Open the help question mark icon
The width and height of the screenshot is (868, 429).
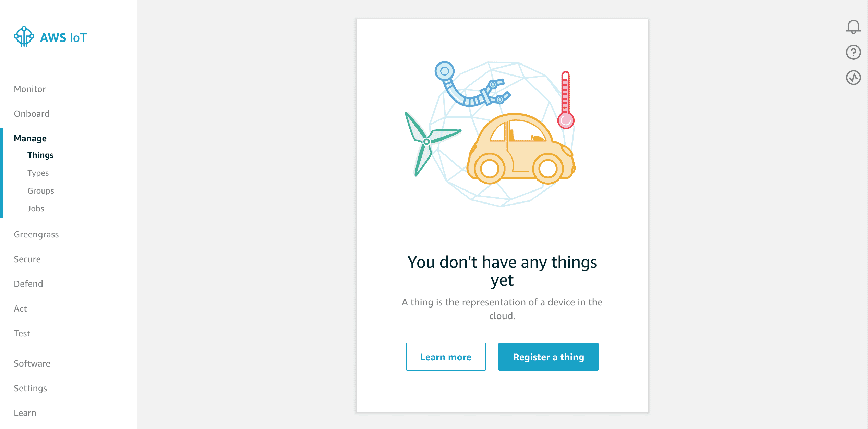pyautogui.click(x=853, y=52)
